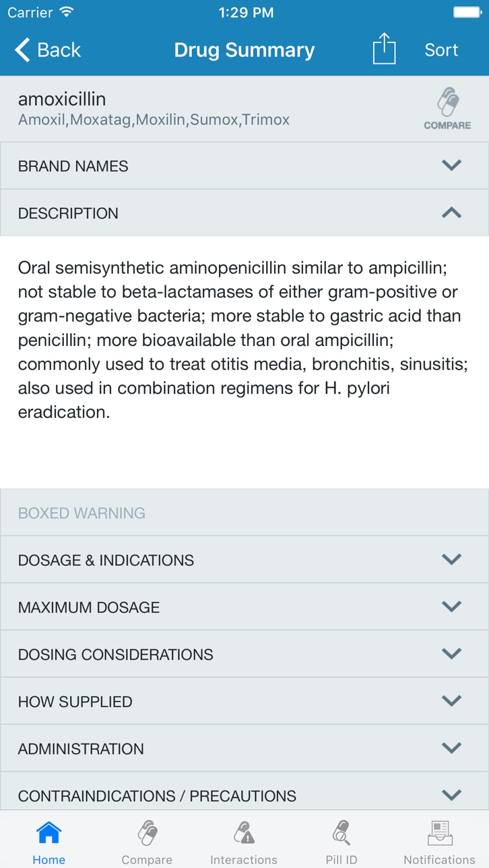
Task: Open the Interactions tab icon
Action: coord(244,833)
